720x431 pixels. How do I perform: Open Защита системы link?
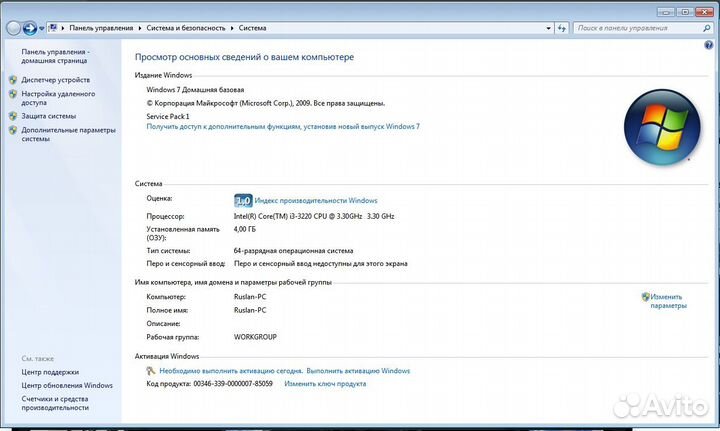click(x=48, y=116)
